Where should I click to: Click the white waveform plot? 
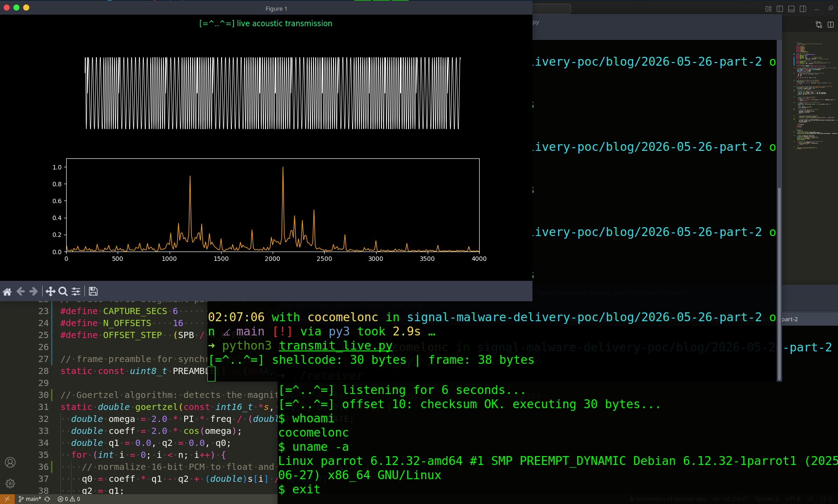(273, 93)
